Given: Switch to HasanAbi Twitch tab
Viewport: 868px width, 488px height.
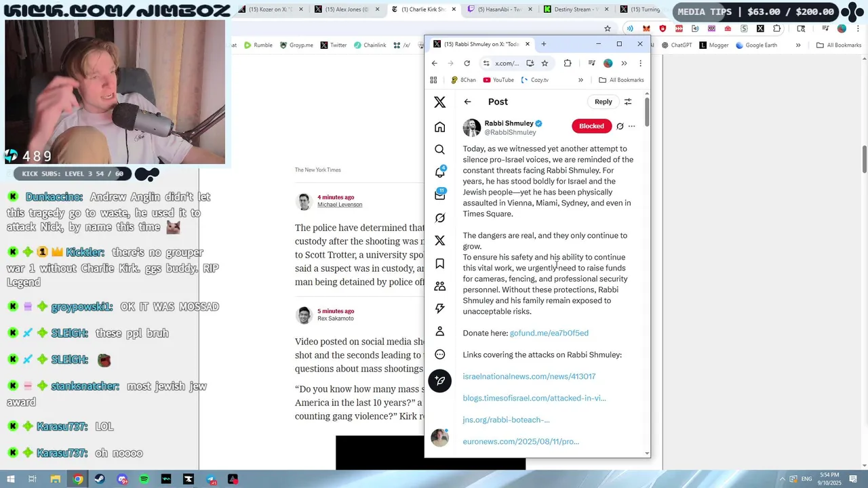Looking at the screenshot, I should [502, 9].
